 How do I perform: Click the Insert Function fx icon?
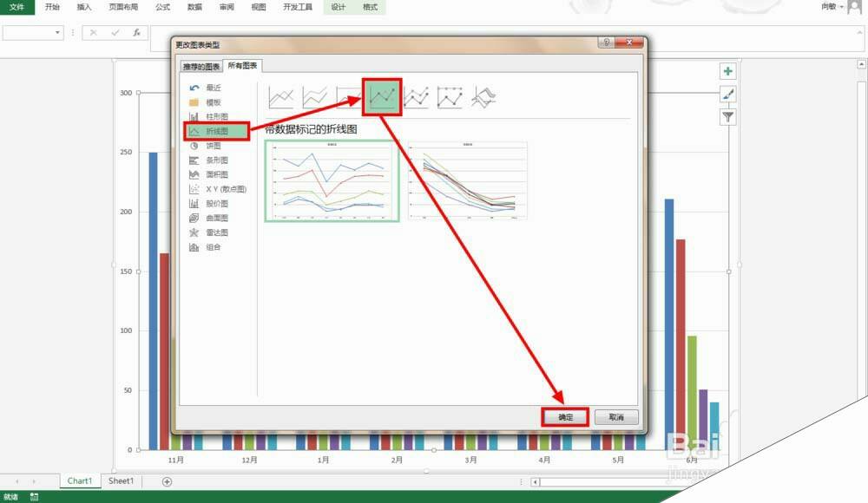tap(136, 33)
